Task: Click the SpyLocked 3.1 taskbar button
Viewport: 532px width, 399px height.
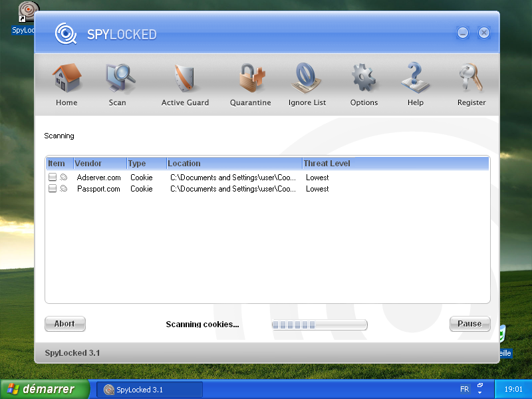Action: tap(150, 390)
